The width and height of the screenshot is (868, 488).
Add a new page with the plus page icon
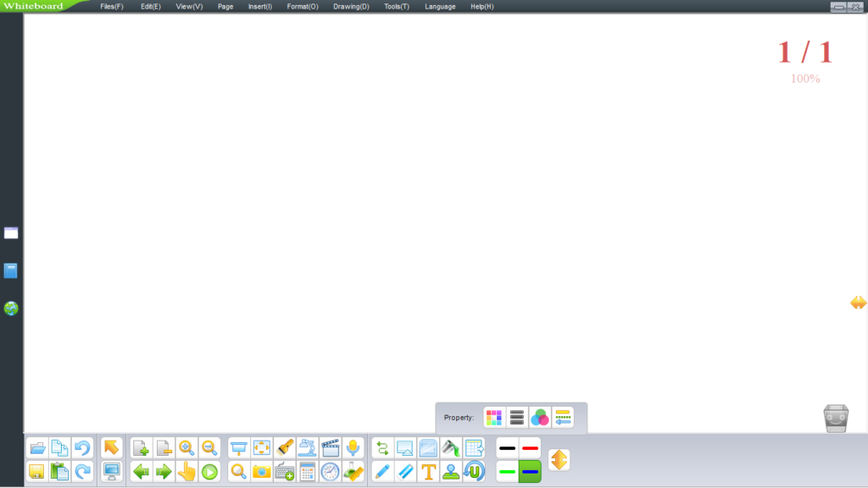click(x=141, y=447)
